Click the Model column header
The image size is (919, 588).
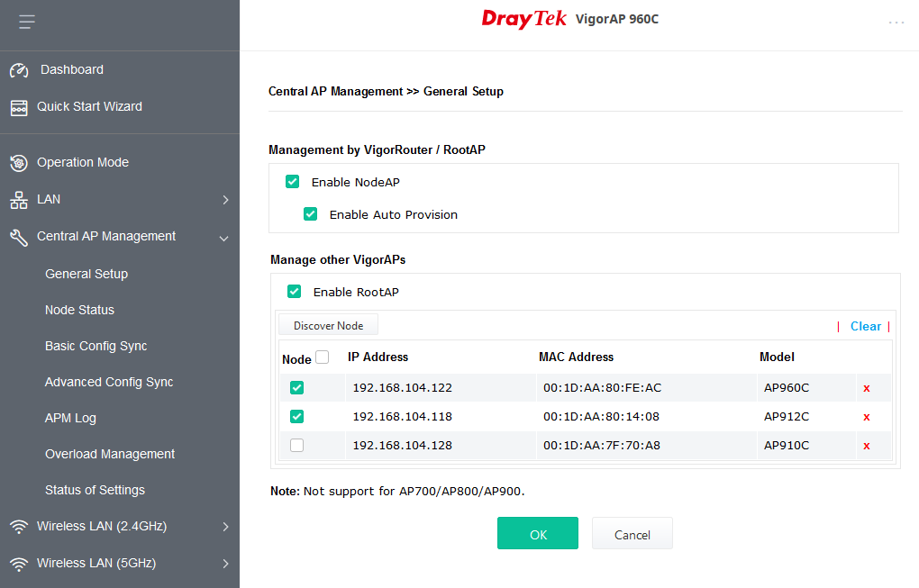tap(778, 357)
